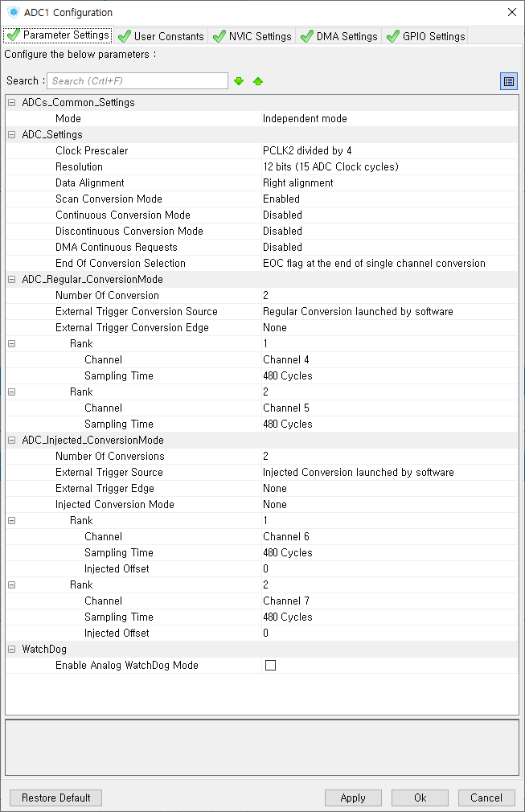Collapse the ADCs_Common_Settings section
This screenshot has height=812, width=525.
click(x=12, y=103)
